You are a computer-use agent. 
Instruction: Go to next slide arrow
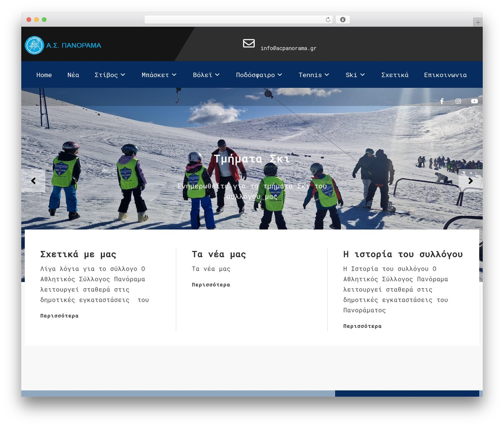pyautogui.click(x=471, y=181)
